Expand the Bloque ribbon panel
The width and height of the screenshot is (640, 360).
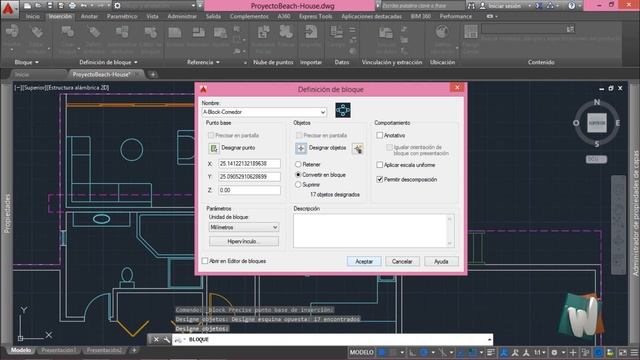point(27,62)
